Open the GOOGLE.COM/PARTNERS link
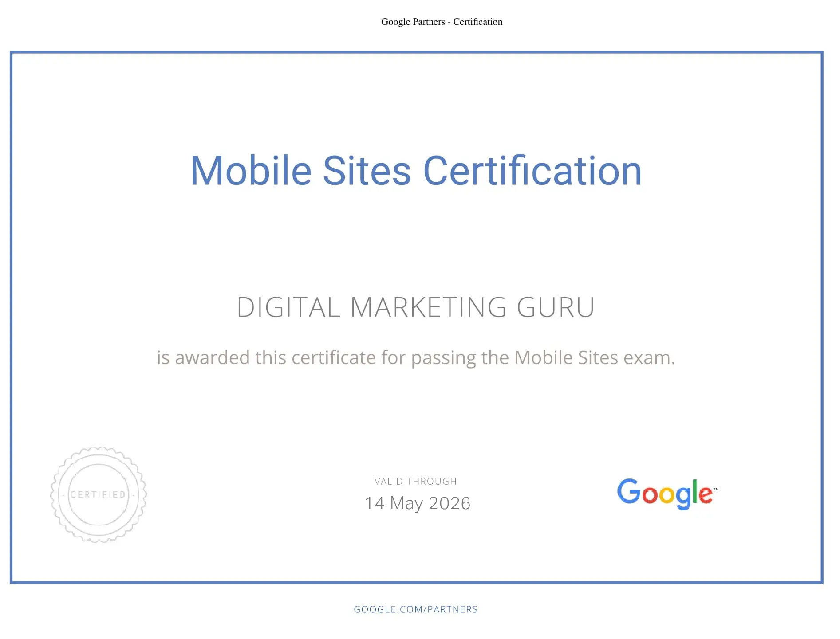 [x=416, y=609]
